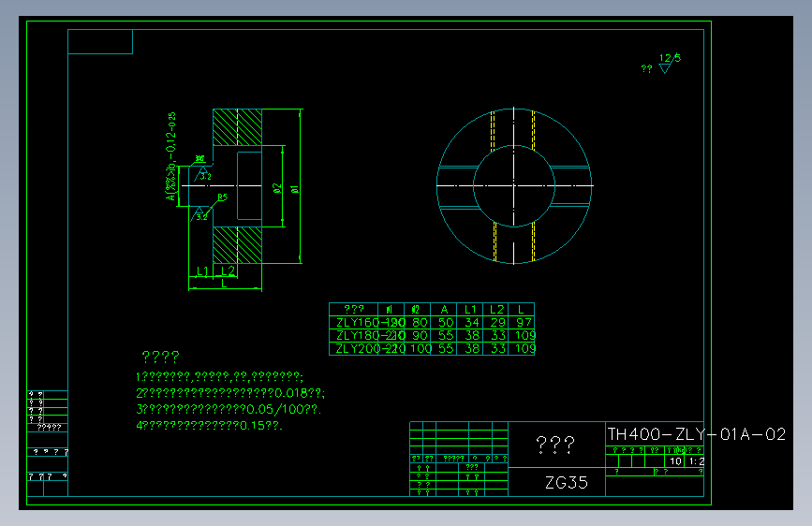Click the 38 value in ZLY200 row
Image resolution: width=812 pixels, height=526 pixels.
472,348
